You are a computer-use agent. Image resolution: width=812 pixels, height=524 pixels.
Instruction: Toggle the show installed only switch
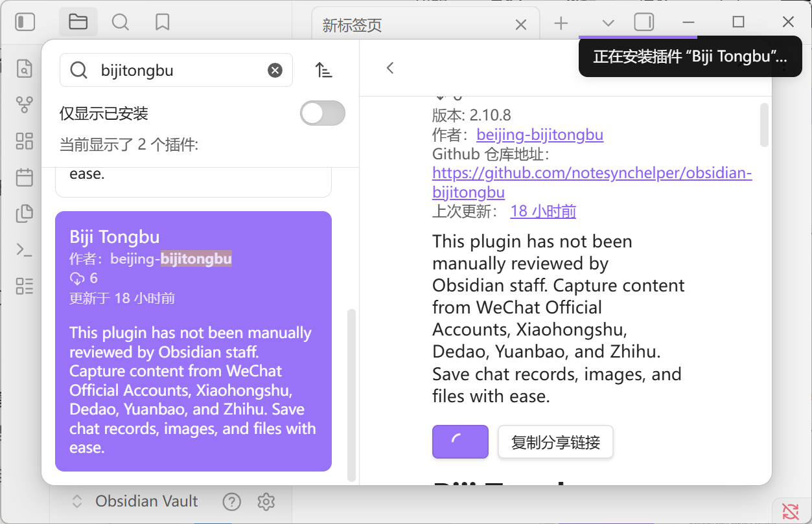click(x=323, y=113)
